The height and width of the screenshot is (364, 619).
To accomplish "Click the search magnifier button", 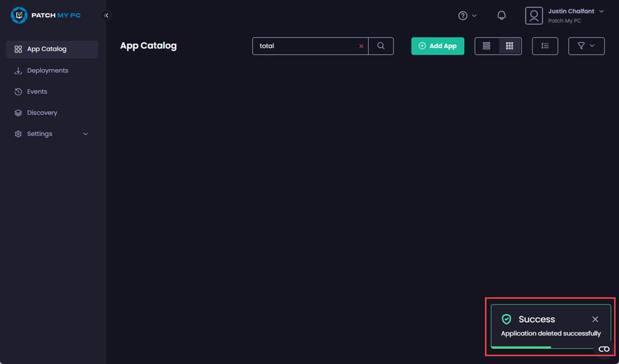I will 381,46.
